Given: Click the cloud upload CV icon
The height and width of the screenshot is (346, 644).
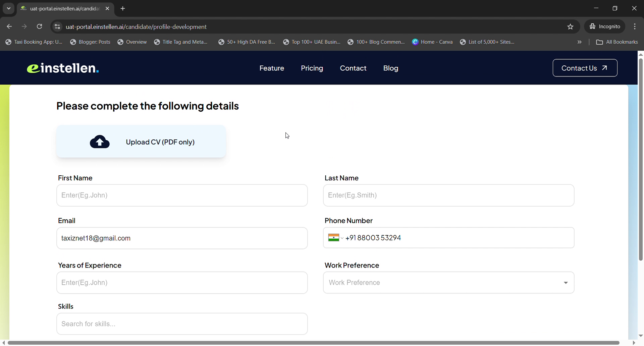Looking at the screenshot, I should point(100,142).
